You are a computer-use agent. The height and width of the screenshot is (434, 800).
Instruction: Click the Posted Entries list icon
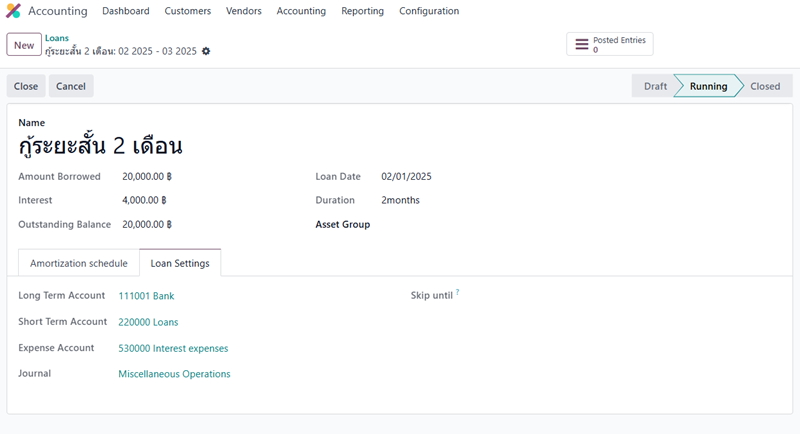[581, 44]
